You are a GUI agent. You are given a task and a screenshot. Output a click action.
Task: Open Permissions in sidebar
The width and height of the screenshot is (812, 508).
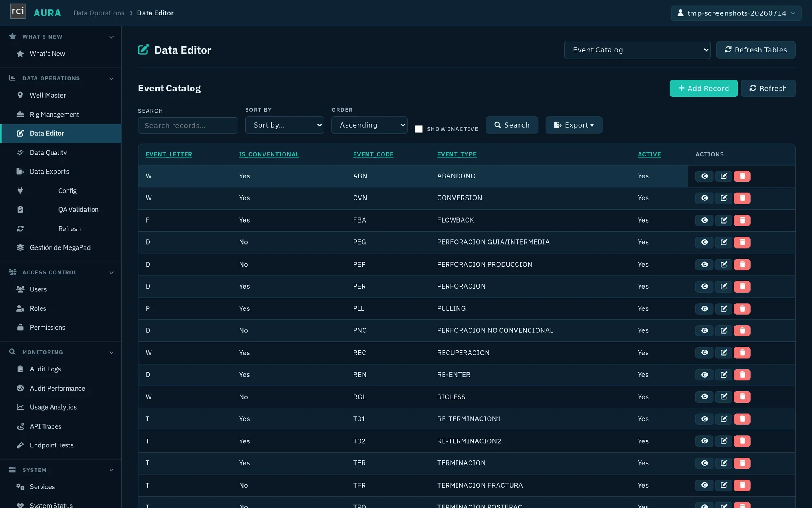point(61,328)
